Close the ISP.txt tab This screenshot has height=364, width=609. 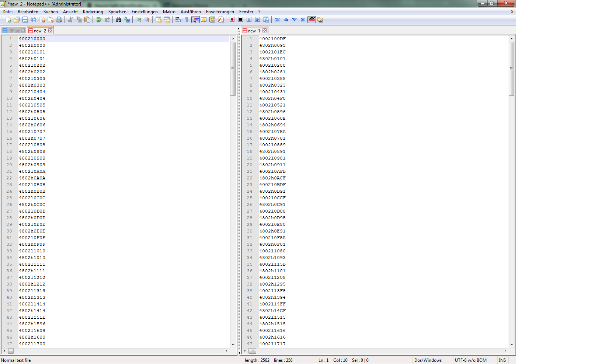[23, 31]
